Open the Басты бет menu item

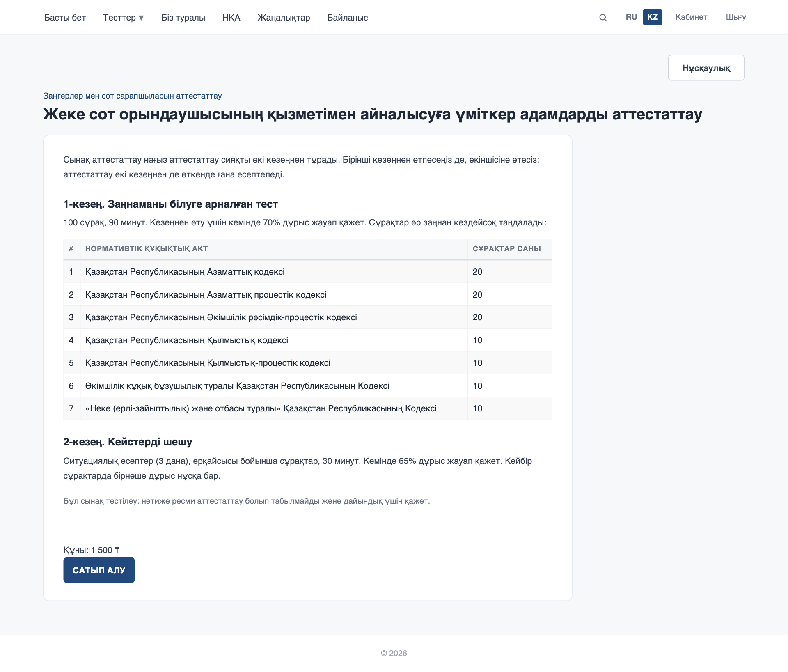(65, 18)
